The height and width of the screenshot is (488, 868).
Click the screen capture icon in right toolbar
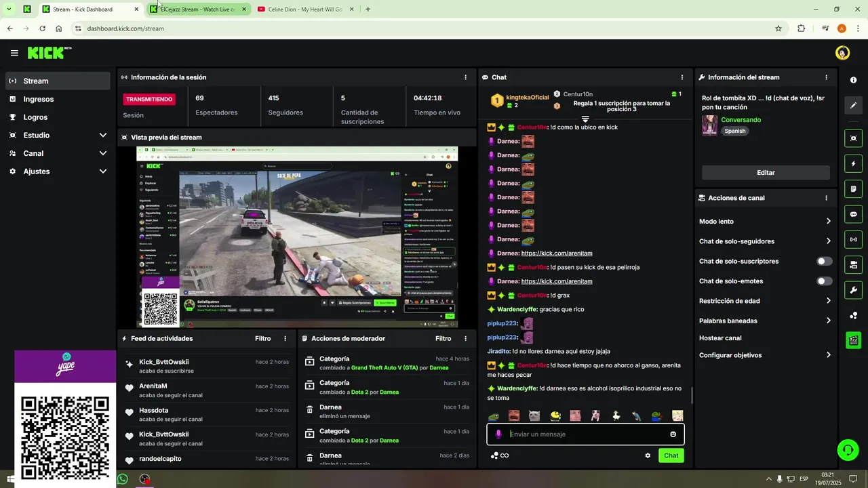pos(853,138)
